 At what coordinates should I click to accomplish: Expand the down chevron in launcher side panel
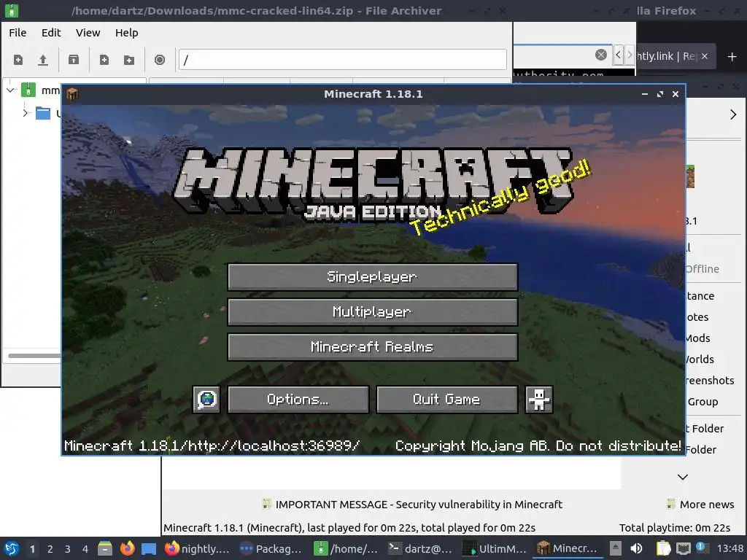point(683,477)
